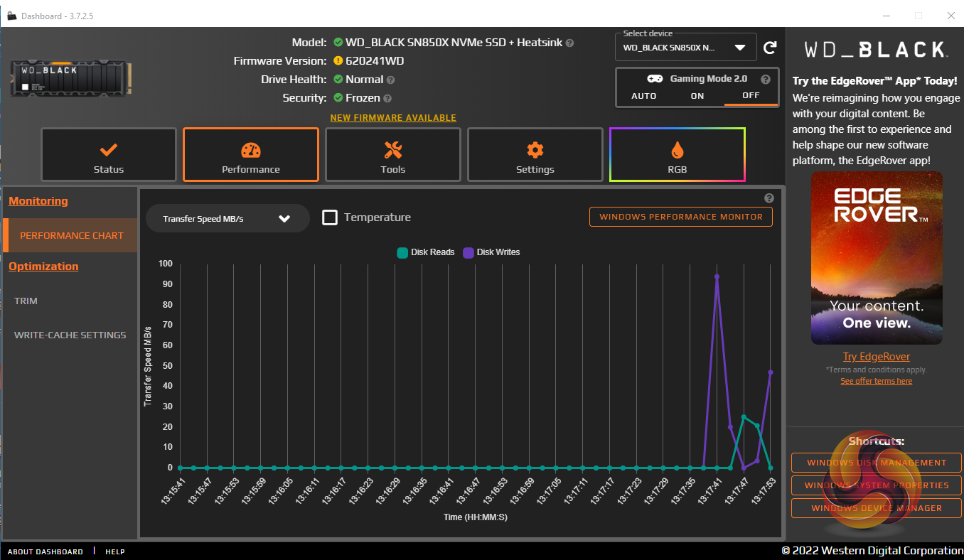This screenshot has height=560, width=964.
Task: Open the Transfer Speed MB/s dropdown
Action: pos(227,219)
